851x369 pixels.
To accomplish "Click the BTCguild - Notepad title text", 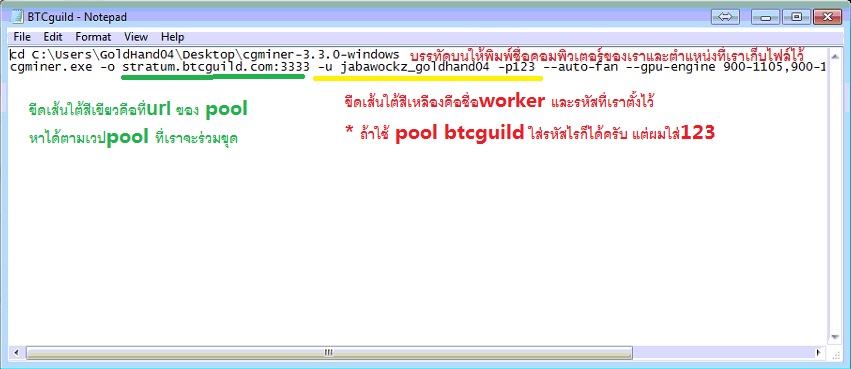I will tap(77, 17).
